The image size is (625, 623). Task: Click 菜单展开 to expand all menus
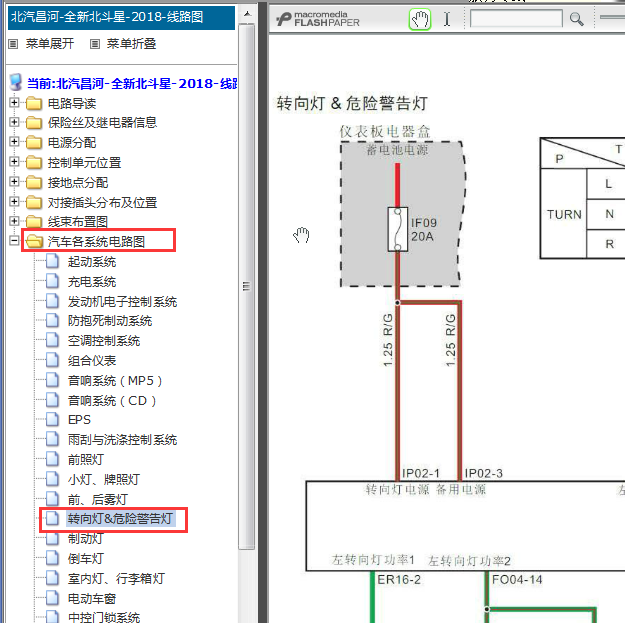pos(49,43)
